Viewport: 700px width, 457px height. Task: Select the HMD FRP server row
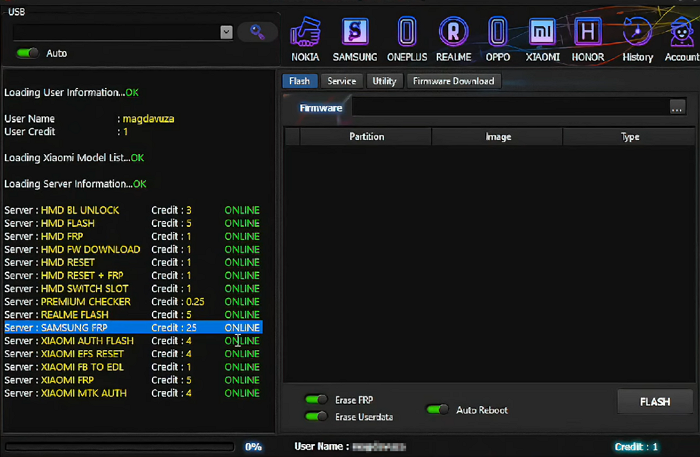coord(133,236)
